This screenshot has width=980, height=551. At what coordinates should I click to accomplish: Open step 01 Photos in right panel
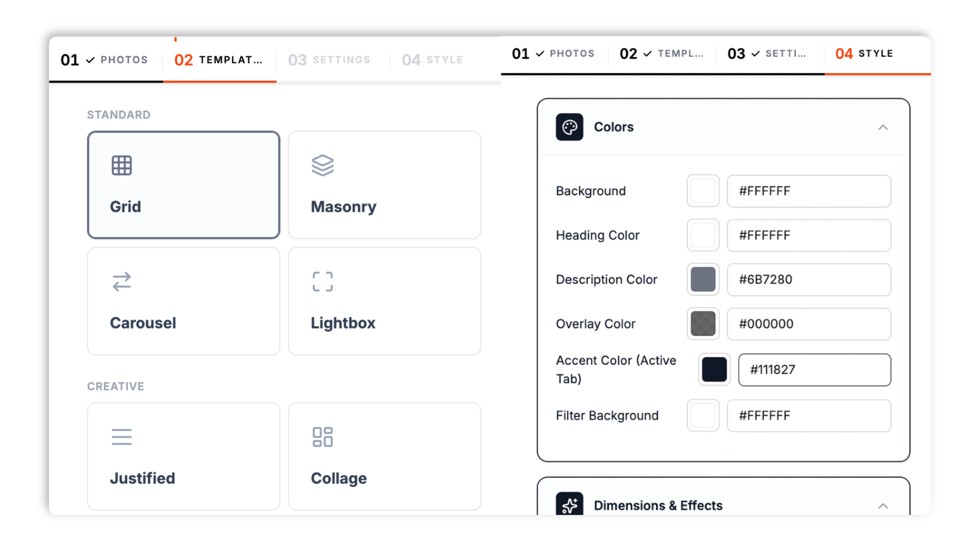click(x=553, y=54)
